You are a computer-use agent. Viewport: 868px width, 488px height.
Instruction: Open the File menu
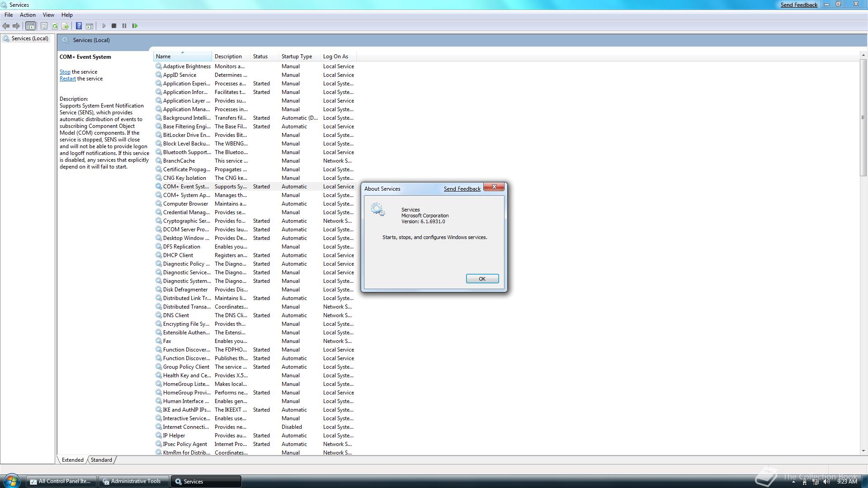pyautogui.click(x=9, y=15)
